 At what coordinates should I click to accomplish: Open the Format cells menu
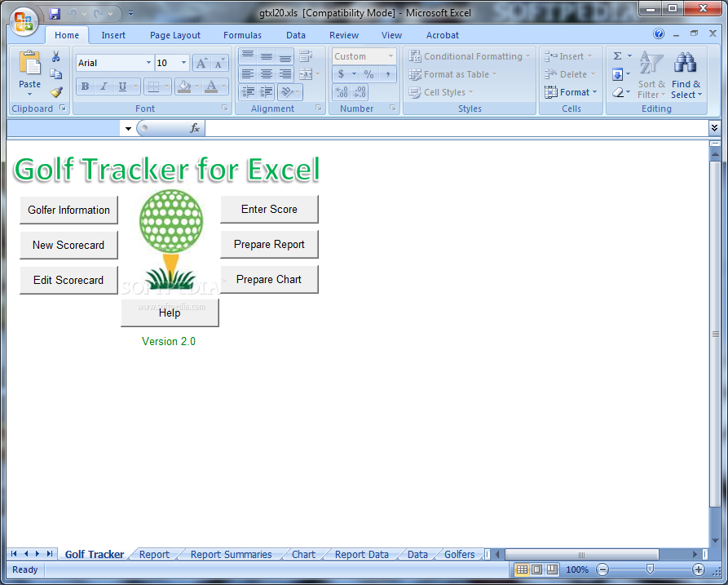571,92
